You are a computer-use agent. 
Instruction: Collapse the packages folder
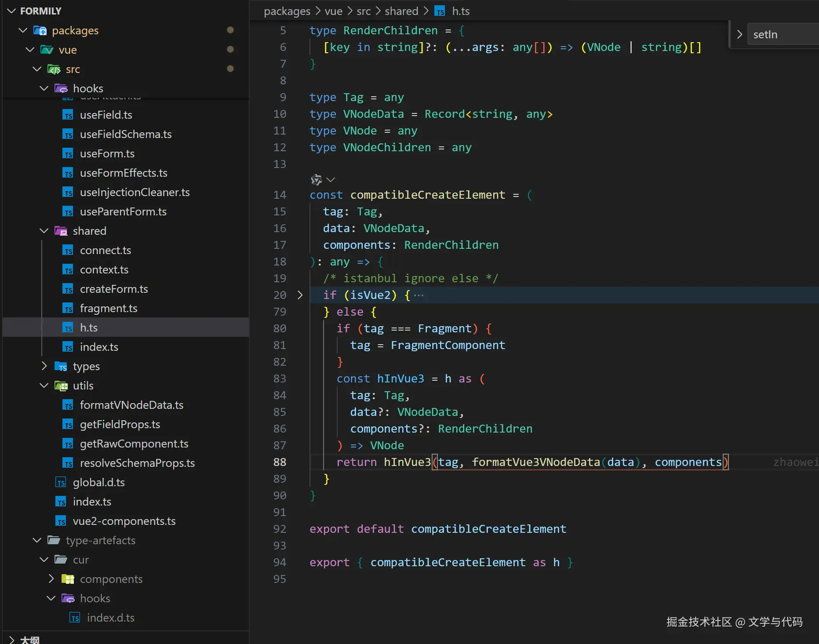pyautogui.click(x=23, y=30)
